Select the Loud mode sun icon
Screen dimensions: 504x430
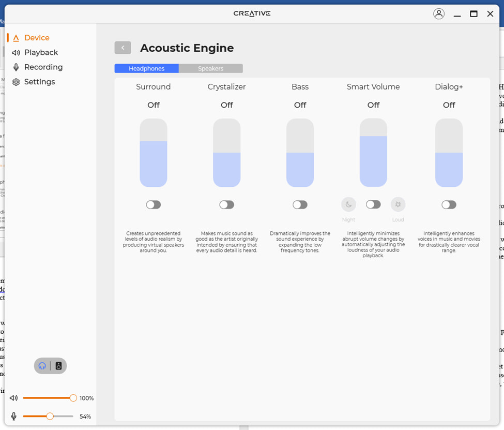tap(398, 204)
